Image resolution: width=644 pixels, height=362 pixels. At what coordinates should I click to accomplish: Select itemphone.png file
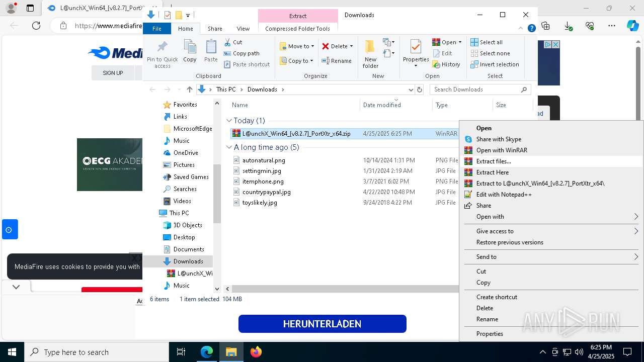[x=263, y=182]
